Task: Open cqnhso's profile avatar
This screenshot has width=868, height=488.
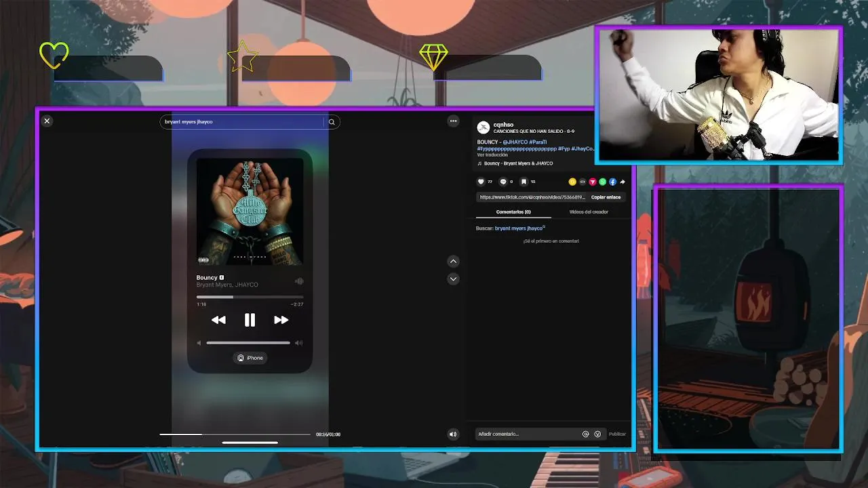Action: click(x=484, y=127)
